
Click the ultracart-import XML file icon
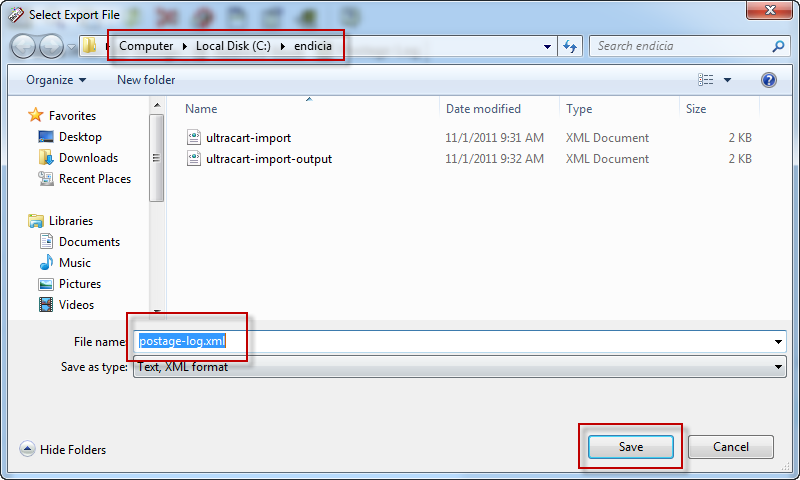point(194,137)
